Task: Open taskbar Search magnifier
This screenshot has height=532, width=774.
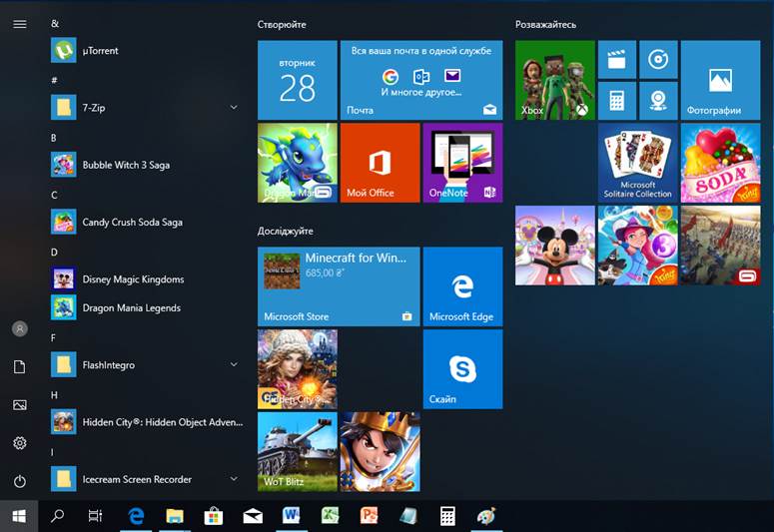Action: (57, 516)
